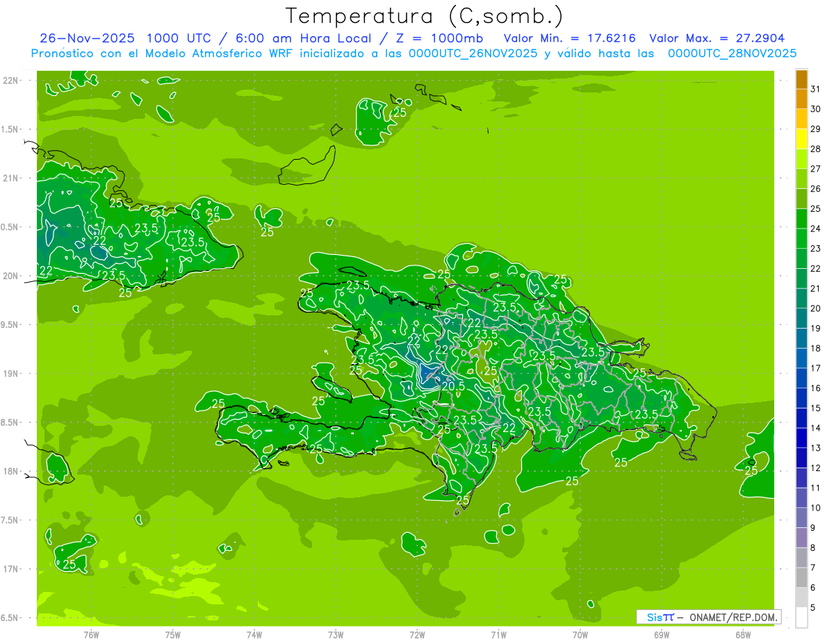The width and height of the screenshot is (834, 644).
Task: Click the colorbar label "28"
Action: tap(816, 149)
